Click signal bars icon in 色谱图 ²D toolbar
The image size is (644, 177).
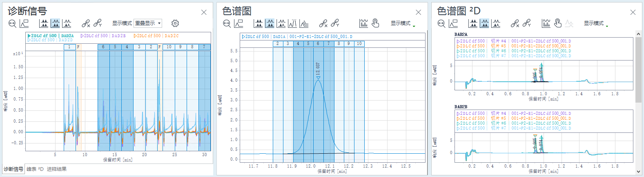click(546, 23)
